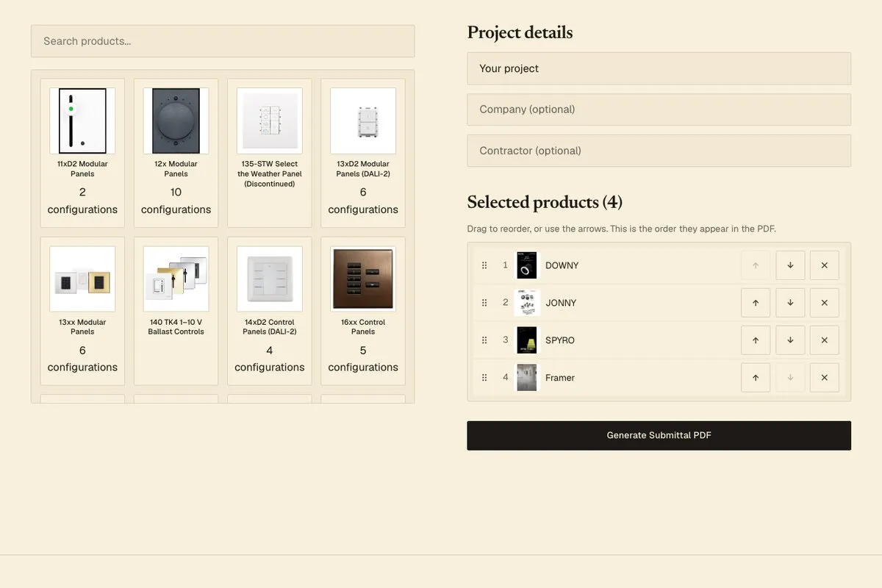Image resolution: width=882 pixels, height=588 pixels.
Task: Select the 135-STW Select the Weather Panel card
Action: click(269, 153)
